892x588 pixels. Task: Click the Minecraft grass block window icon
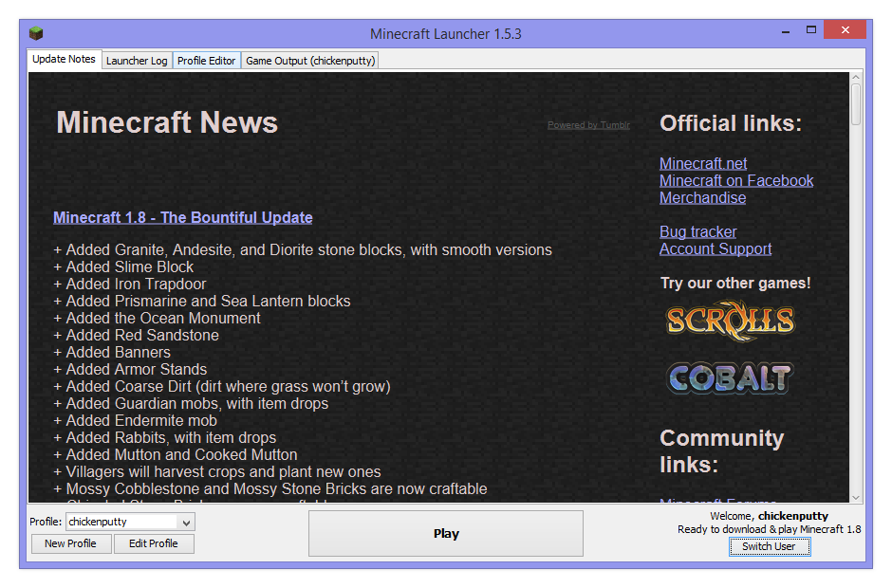click(x=36, y=33)
